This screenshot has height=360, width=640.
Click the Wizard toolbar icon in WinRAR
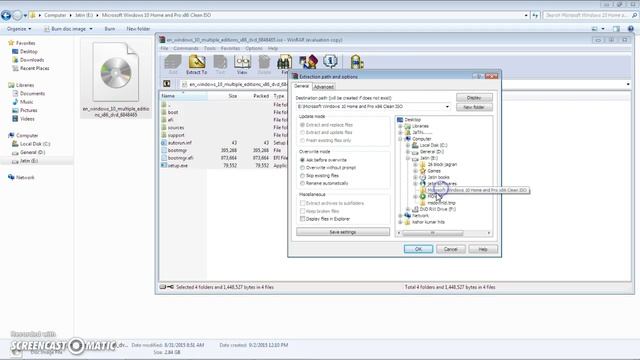308,62
